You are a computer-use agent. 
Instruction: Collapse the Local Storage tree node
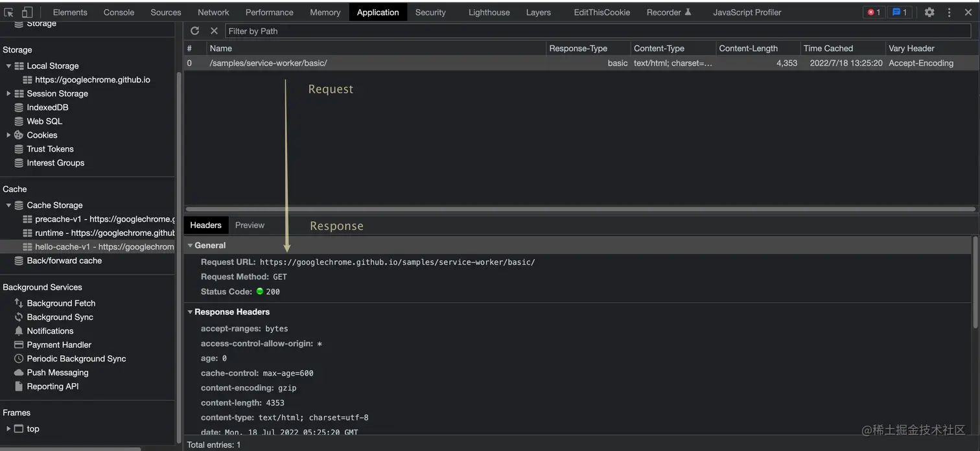[8, 66]
